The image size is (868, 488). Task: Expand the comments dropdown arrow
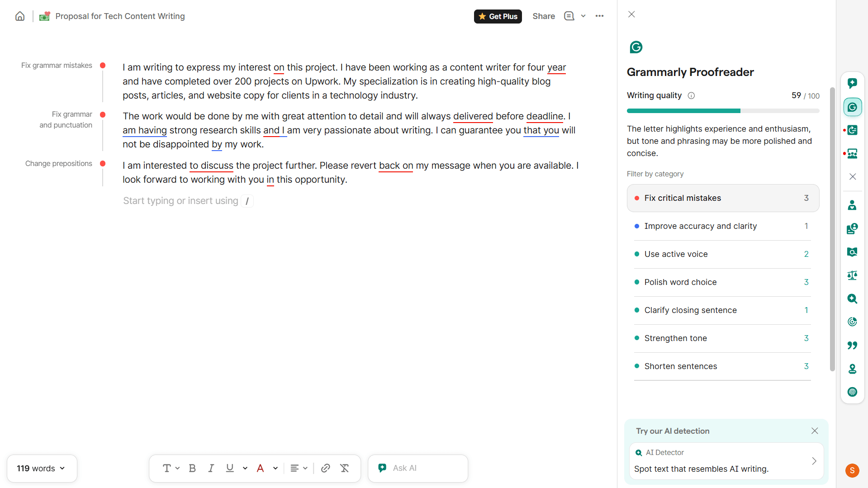click(583, 16)
